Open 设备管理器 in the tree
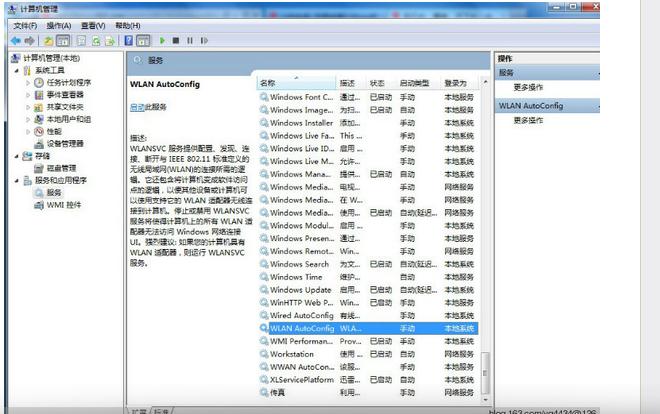 (65, 144)
